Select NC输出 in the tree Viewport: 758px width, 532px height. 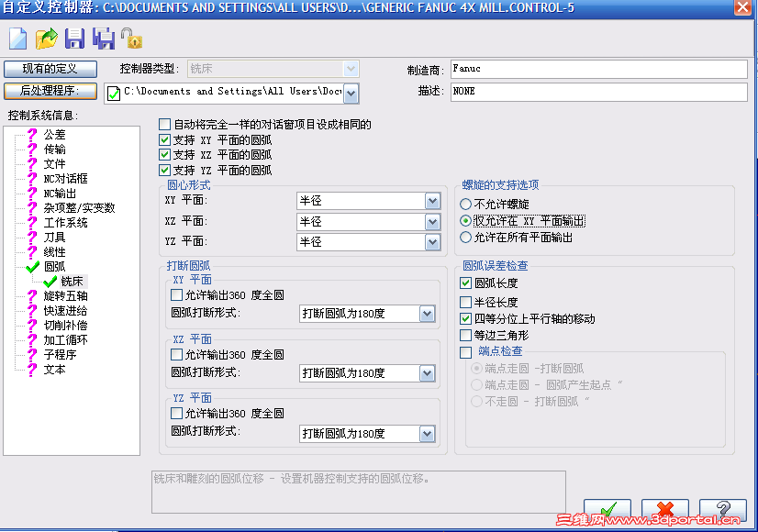click(x=60, y=194)
